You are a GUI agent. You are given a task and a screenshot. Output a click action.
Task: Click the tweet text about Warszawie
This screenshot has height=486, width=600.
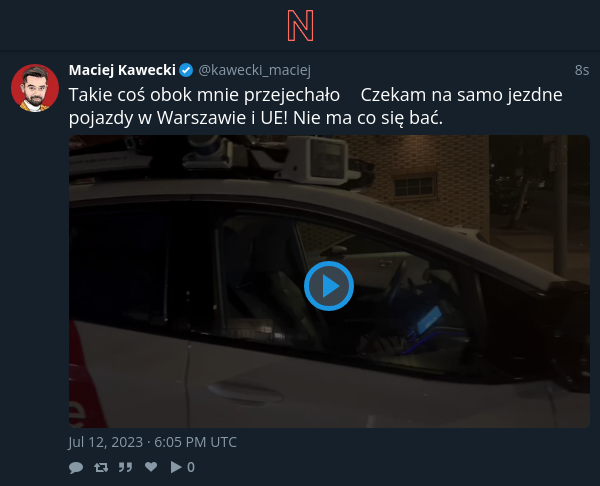pyautogui.click(x=316, y=106)
